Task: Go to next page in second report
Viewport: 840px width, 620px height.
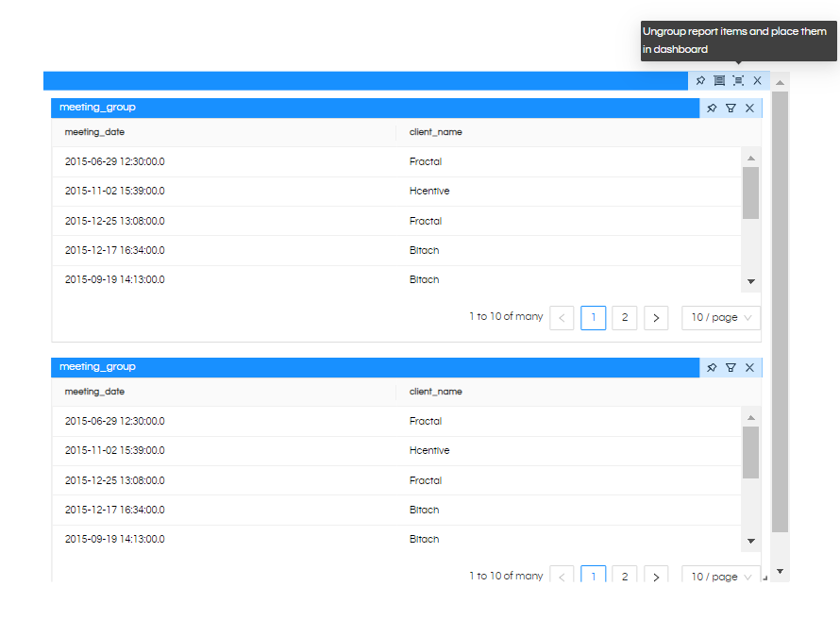Action: tap(656, 575)
